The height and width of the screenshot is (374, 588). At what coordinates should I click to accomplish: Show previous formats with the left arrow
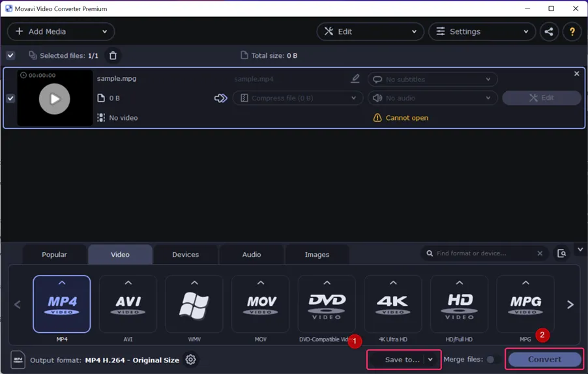17,304
